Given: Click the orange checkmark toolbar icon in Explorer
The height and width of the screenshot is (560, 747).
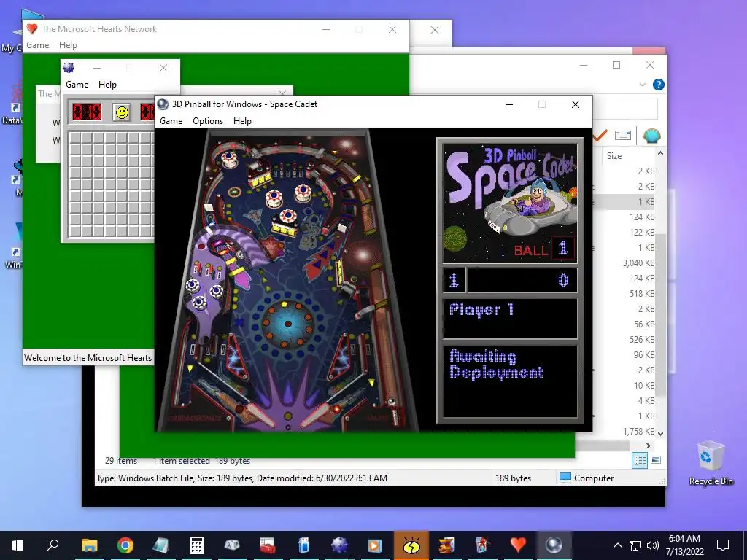Looking at the screenshot, I should pyautogui.click(x=600, y=135).
